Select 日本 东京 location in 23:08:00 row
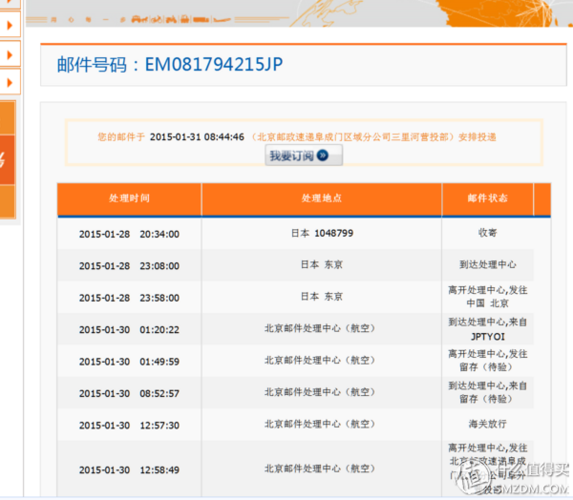This screenshot has width=573, height=500. click(x=322, y=265)
